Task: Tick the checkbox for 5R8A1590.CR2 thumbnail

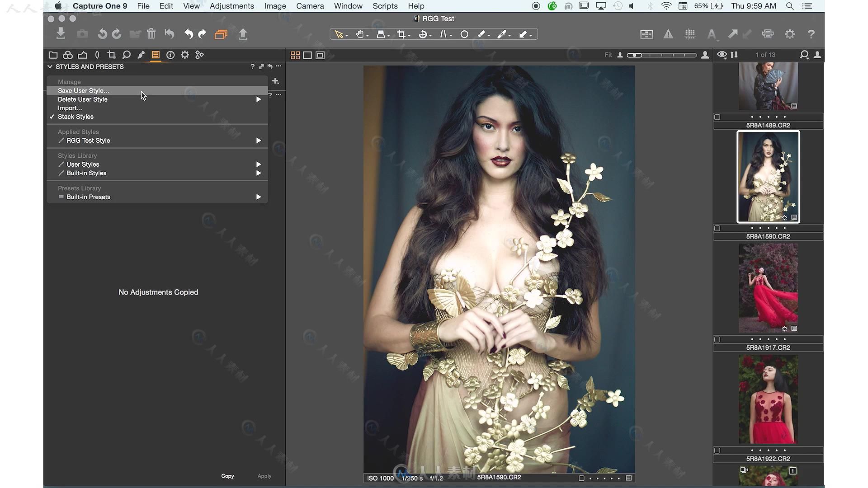Action: pyautogui.click(x=717, y=228)
